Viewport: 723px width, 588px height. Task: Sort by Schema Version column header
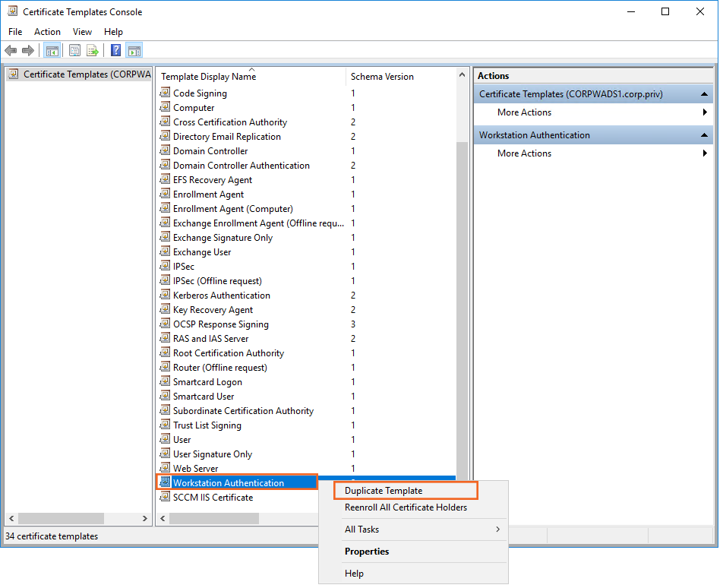click(x=382, y=77)
